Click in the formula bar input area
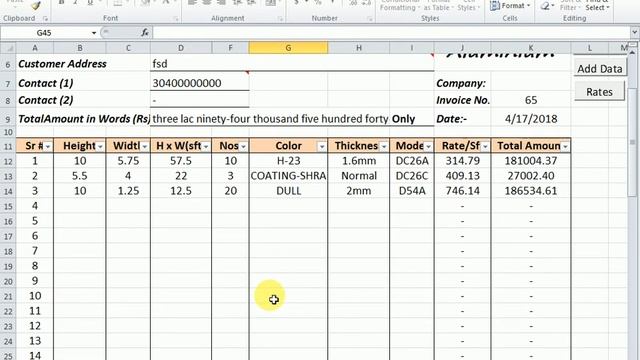The height and width of the screenshot is (360, 640). [392, 33]
